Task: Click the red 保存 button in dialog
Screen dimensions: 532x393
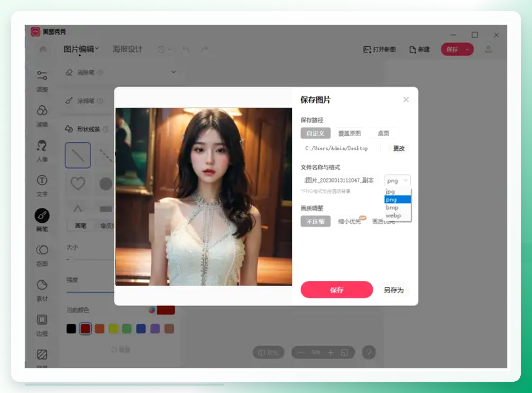Action: tap(337, 290)
